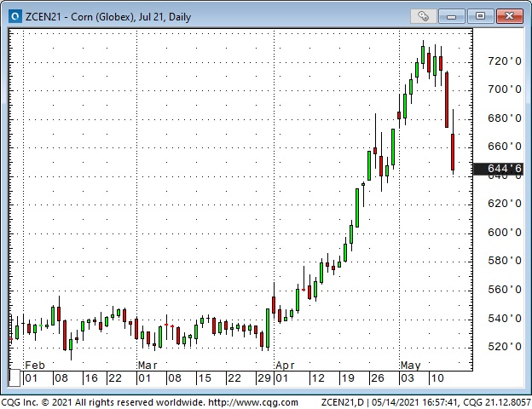
Task: Click the 12 date label under Apr
Action: coord(318,377)
